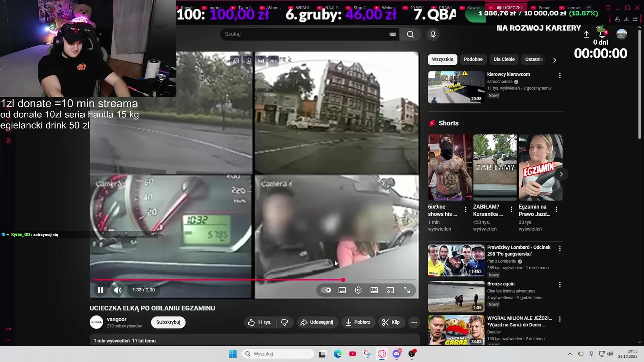Open a new browser tab plus
Viewport: 644px width, 362px height.
click(589, 8)
